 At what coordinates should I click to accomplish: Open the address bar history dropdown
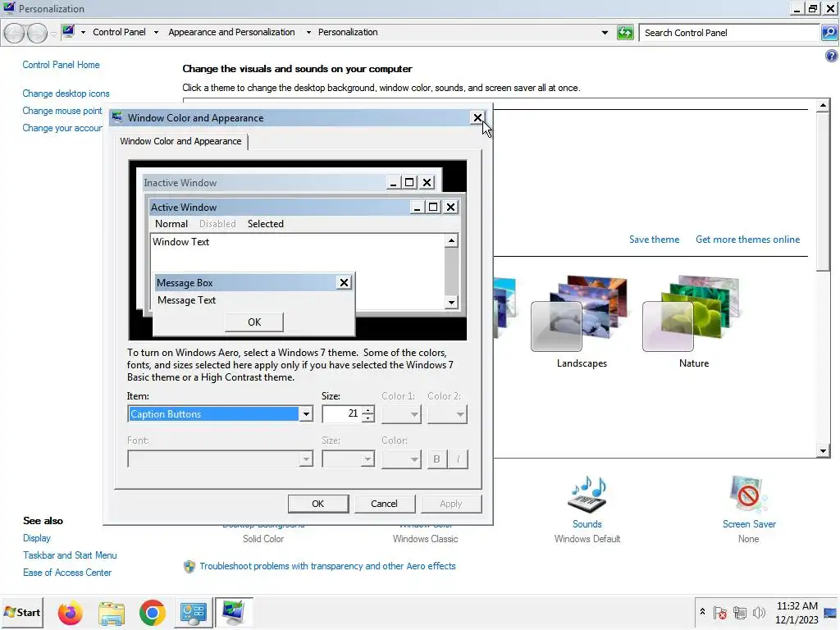tap(605, 33)
